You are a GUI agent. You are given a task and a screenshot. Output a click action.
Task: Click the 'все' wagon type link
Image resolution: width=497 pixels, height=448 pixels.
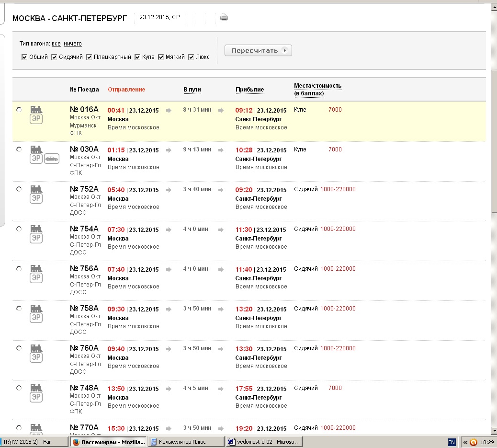[56, 44]
